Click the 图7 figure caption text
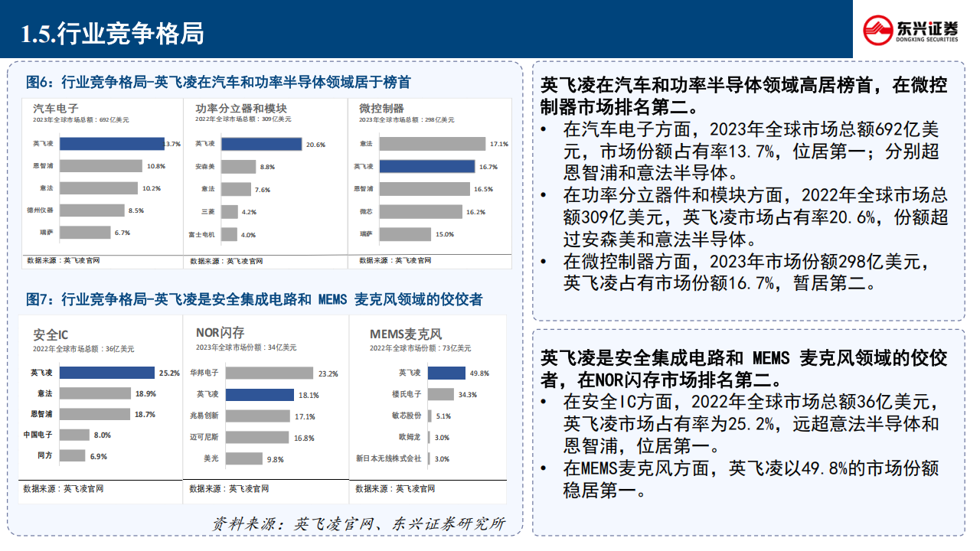Image resolution: width=980 pixels, height=551 pixels. (253, 299)
